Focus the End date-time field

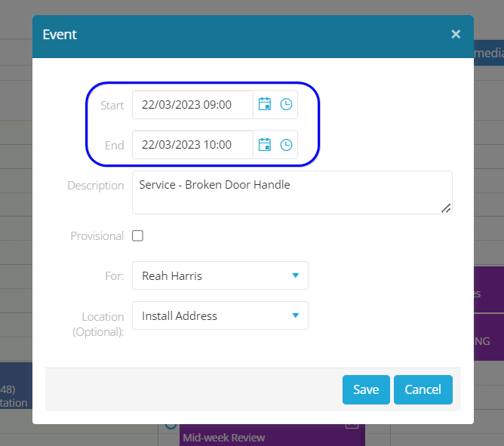tap(192, 145)
